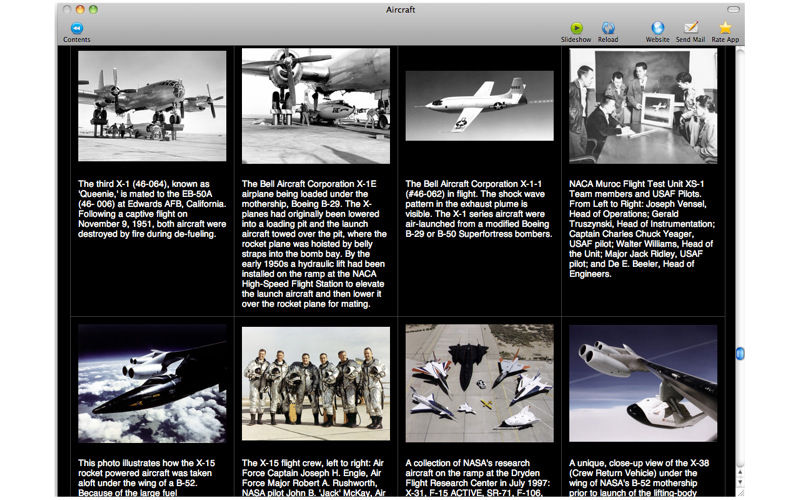Click caption 'The Bell Aircraft Corporation X-1E'
Viewport: 800px width, 500px height.
pyautogui.click(x=309, y=184)
